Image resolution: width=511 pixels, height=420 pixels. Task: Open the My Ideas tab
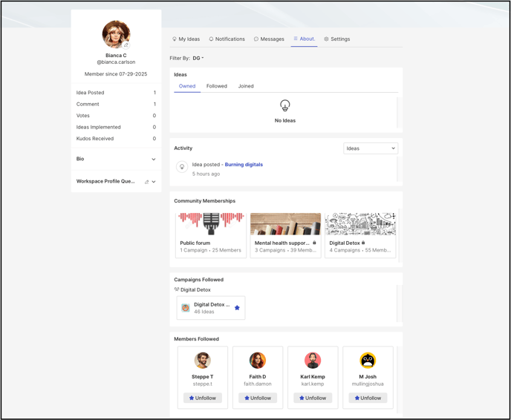point(186,39)
